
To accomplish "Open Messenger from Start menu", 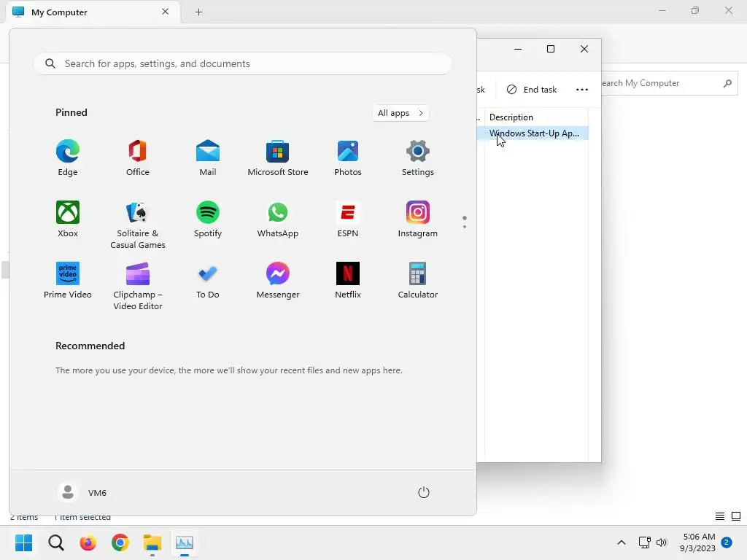I will tap(278, 281).
